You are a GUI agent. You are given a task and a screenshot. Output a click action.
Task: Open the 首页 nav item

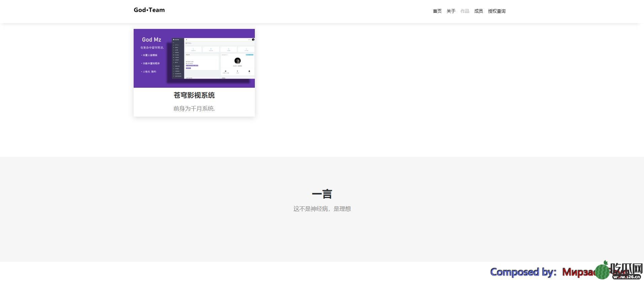tap(437, 11)
